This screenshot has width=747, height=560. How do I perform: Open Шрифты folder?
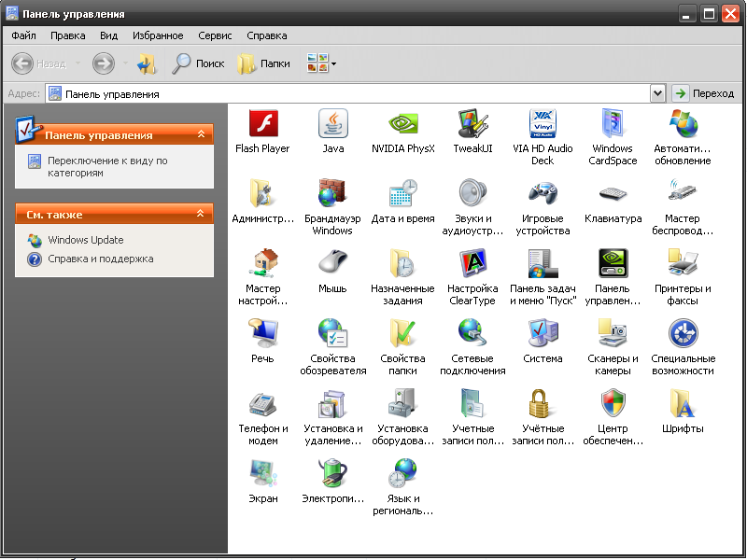tap(683, 411)
